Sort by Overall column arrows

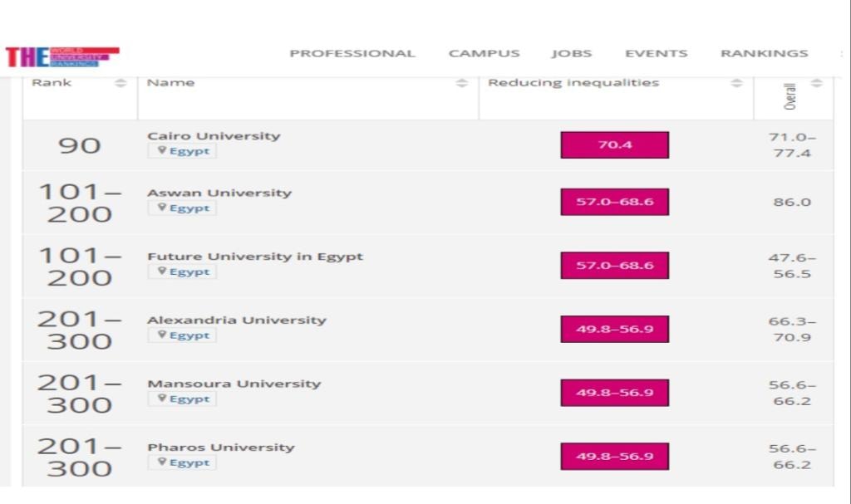816,83
